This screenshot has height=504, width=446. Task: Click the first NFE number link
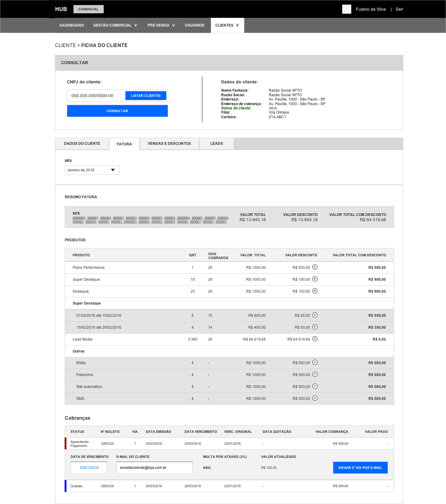point(79,218)
